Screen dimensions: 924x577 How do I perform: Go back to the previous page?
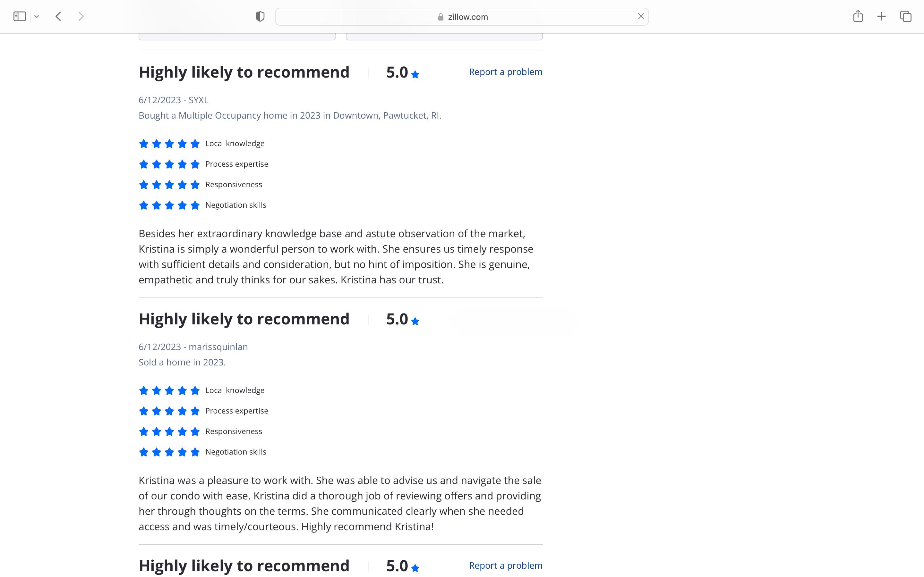click(x=58, y=16)
